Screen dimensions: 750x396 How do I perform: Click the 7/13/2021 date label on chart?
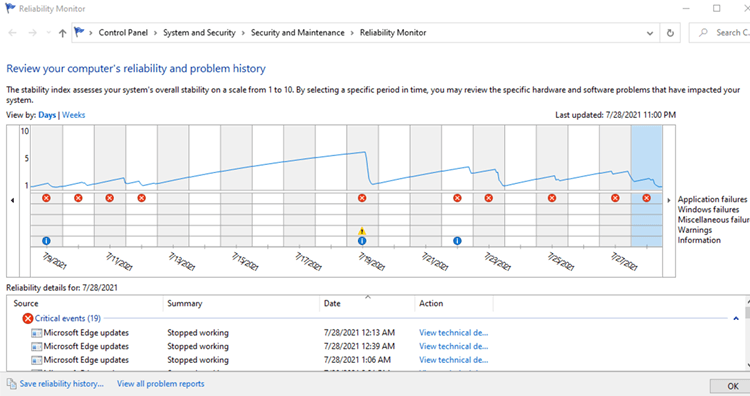[182, 262]
